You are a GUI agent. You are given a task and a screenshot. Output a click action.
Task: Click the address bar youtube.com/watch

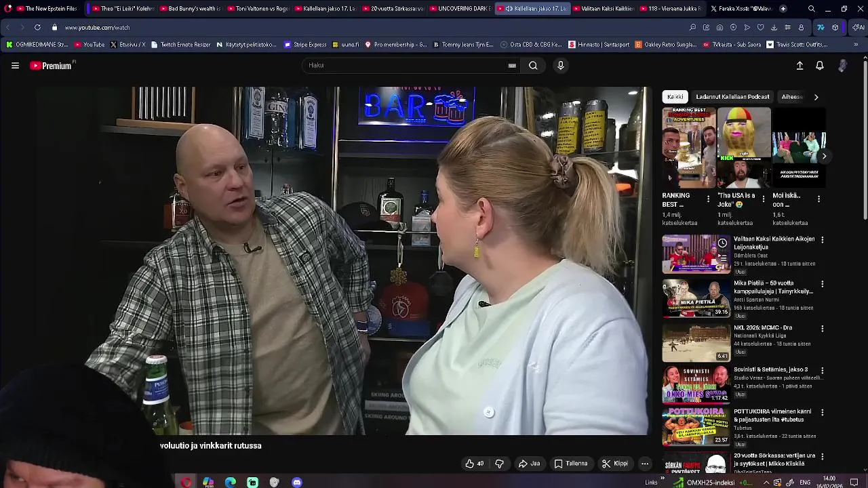click(x=97, y=28)
